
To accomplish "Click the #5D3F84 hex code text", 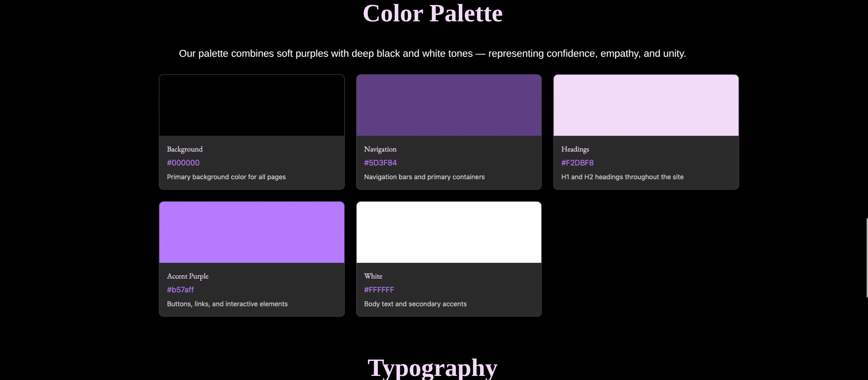I will click(x=380, y=163).
